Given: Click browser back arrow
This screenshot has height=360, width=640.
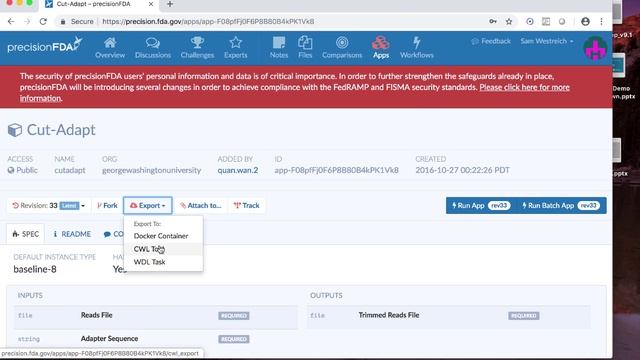Looking at the screenshot, I should pos(11,22).
